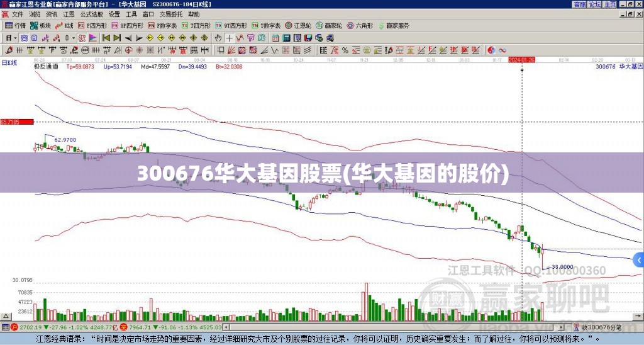644x345 pixels.
Task: Click the calendar icon in toolbar
Action: [275, 38]
